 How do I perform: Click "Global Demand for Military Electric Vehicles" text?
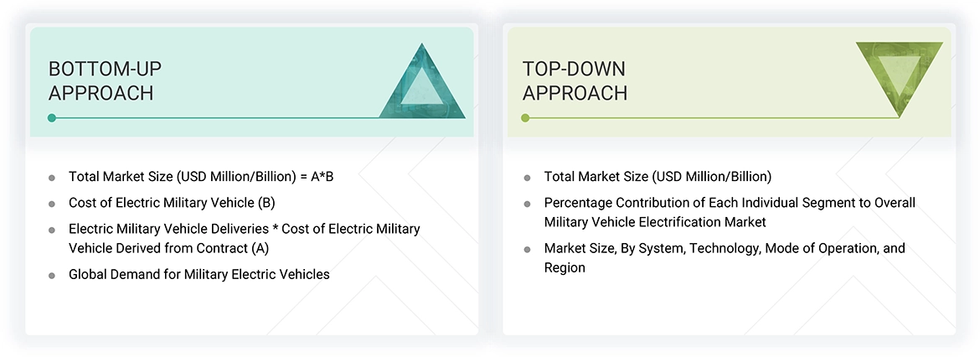click(x=199, y=274)
